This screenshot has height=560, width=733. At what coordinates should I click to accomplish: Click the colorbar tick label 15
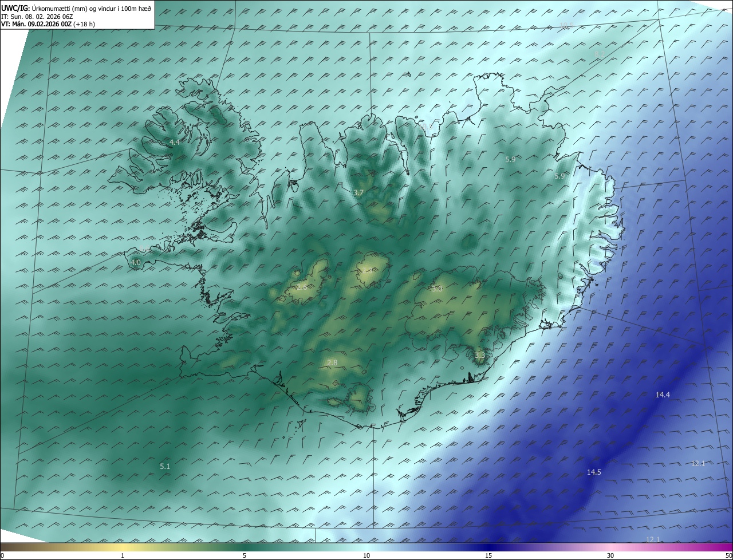pos(488,555)
